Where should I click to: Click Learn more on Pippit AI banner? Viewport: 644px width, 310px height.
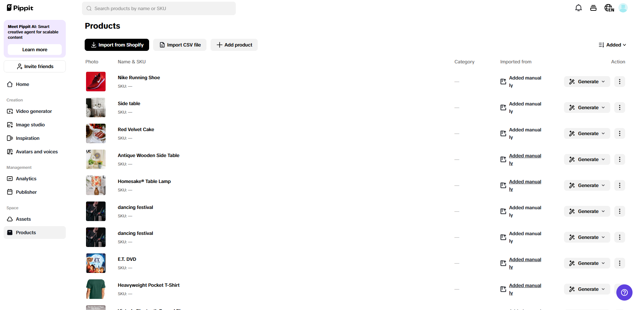tap(35, 50)
